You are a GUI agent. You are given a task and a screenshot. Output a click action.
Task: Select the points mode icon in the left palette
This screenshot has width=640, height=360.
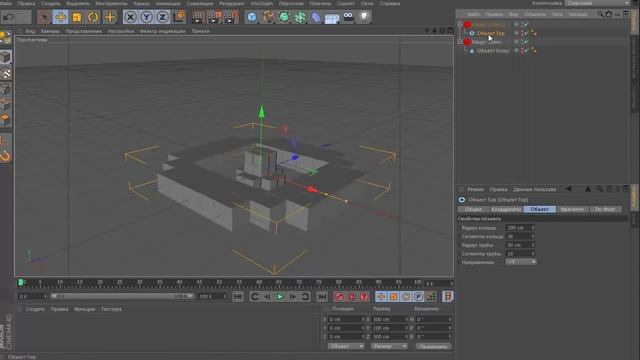[x=5, y=89]
